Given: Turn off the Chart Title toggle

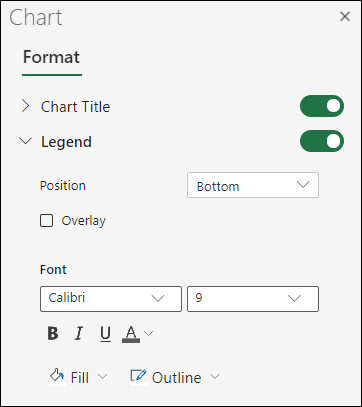Looking at the screenshot, I should coord(322,106).
